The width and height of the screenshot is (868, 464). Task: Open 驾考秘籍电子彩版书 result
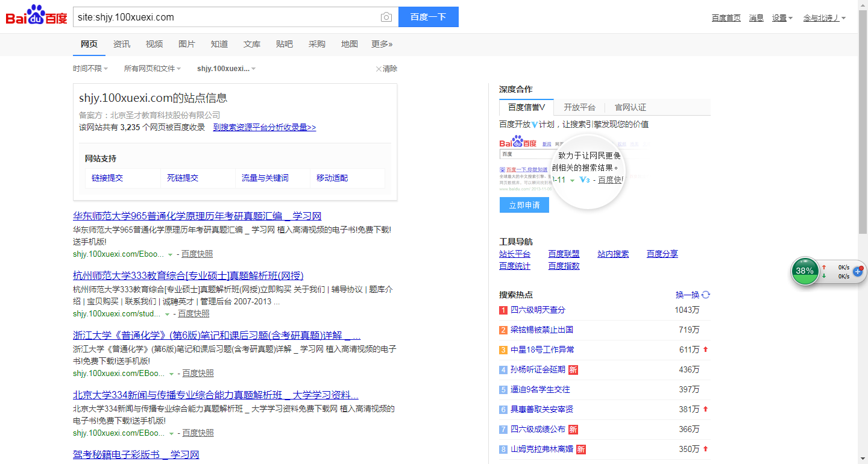[x=136, y=455]
